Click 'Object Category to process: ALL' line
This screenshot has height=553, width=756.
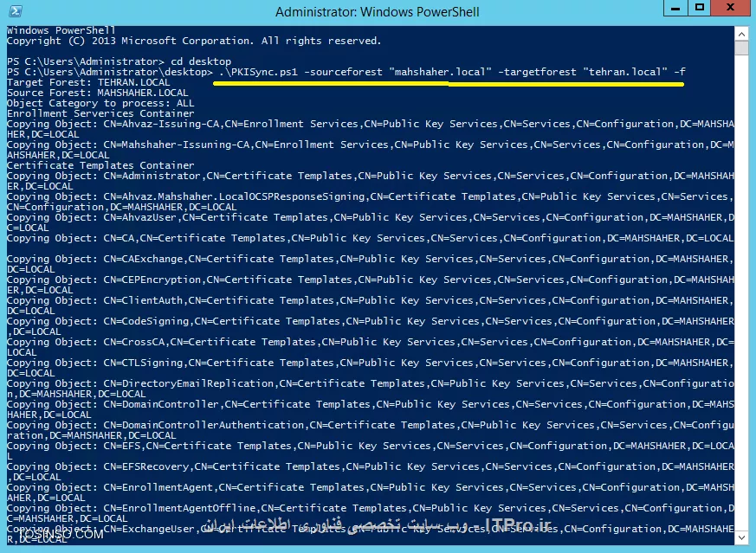tap(100, 103)
